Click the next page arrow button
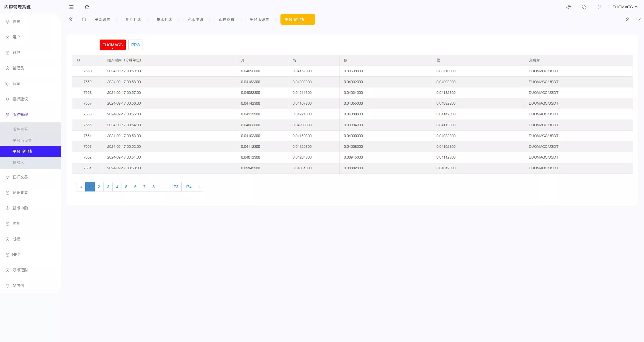This screenshot has height=342, width=644. click(199, 187)
